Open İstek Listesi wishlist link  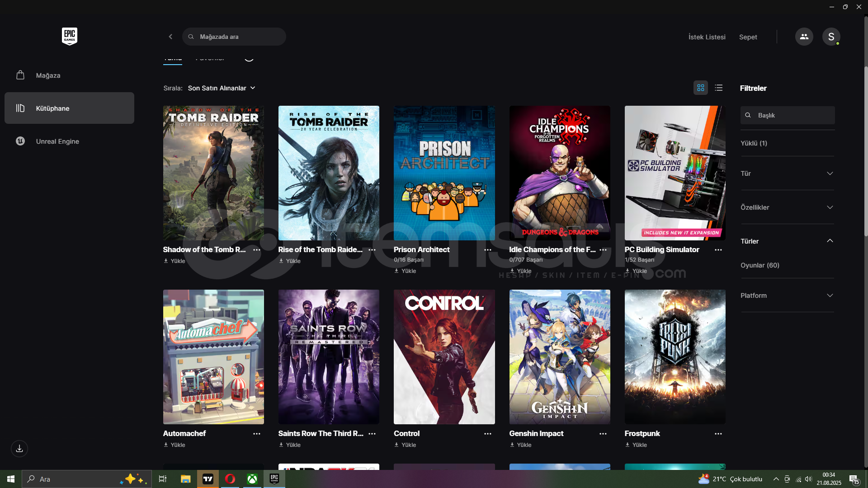(707, 37)
